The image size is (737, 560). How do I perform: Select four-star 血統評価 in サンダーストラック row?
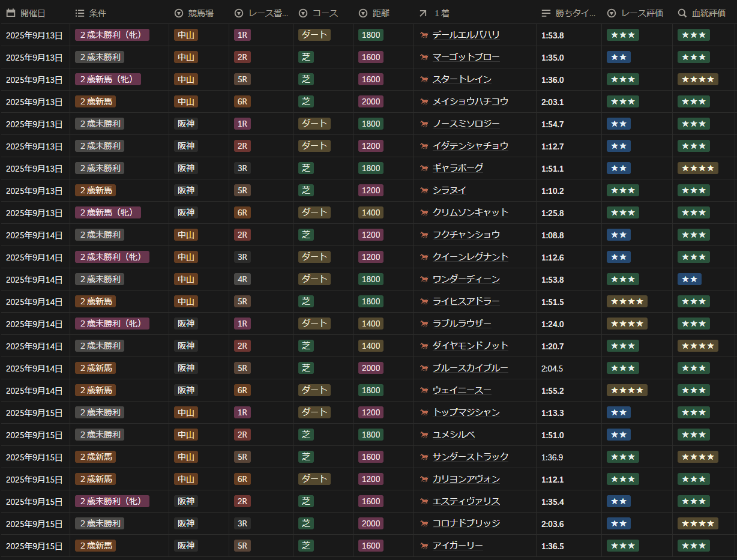(x=698, y=457)
